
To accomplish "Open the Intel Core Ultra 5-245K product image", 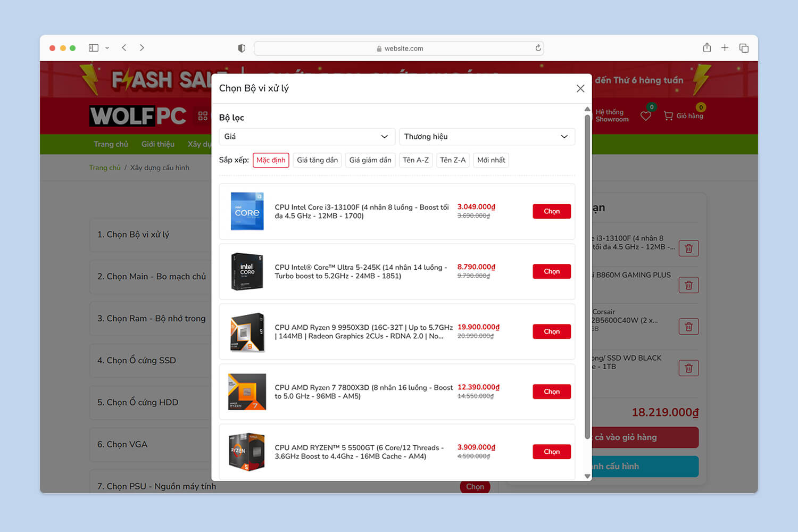I will (247, 271).
